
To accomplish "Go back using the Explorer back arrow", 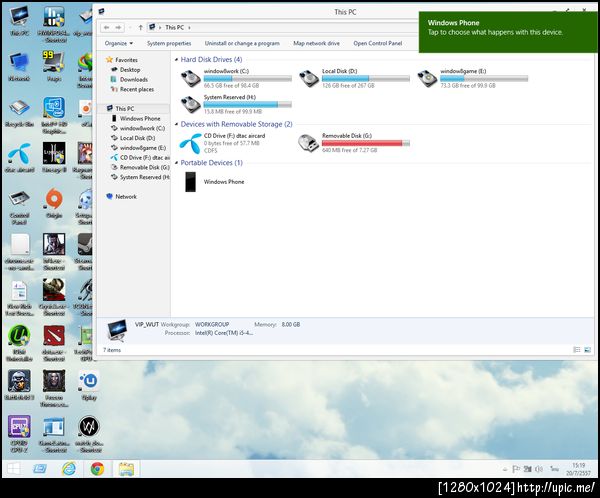I will point(106,28).
